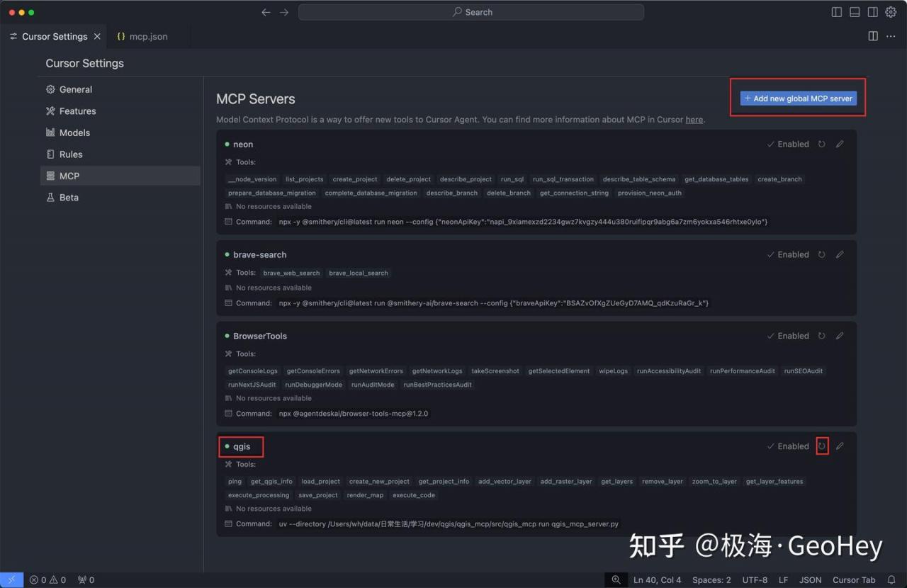
Task: Toggle Enabled for qgis server
Action: tap(788, 446)
